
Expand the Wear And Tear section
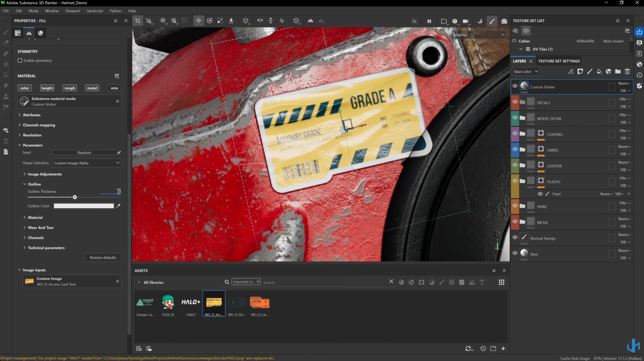click(x=41, y=228)
